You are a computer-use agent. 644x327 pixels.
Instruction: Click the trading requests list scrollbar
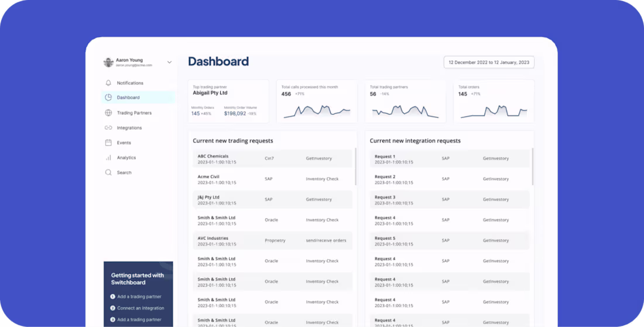[355, 166]
